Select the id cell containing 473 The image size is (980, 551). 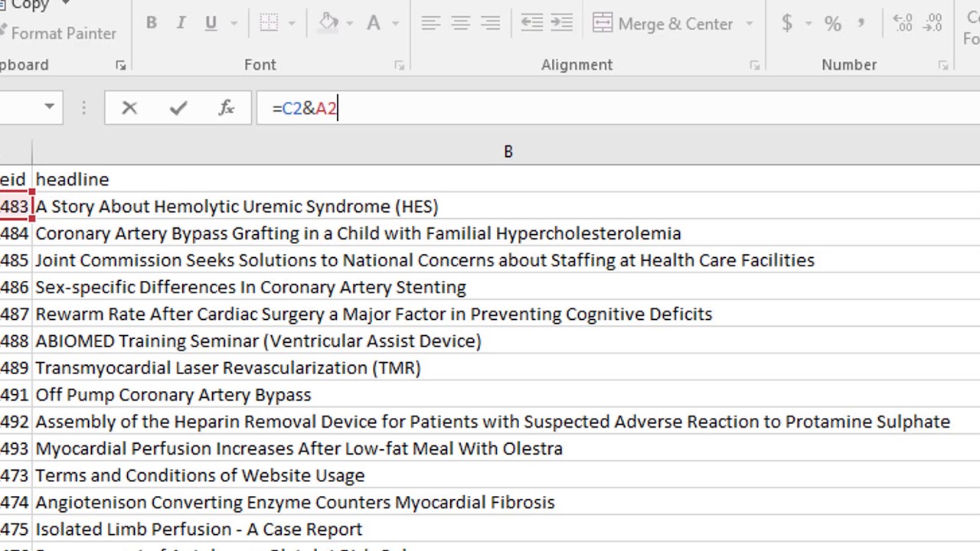tap(15, 475)
